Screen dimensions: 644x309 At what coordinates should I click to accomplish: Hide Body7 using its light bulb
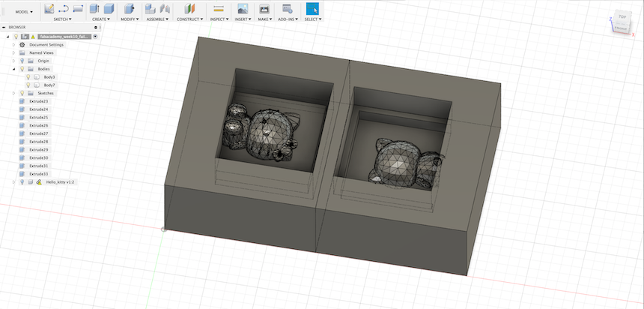(28, 85)
